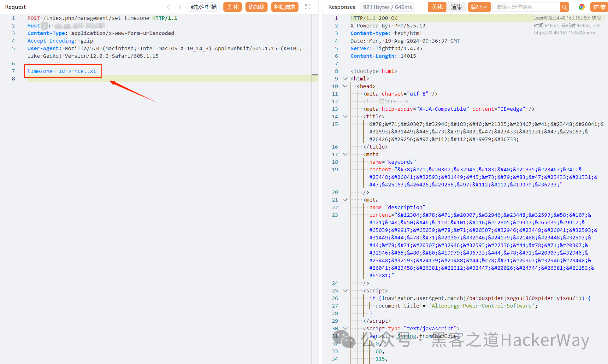Screen dimensions: 608x364
Task: Click the Accept-Encoding header name
Action: (x=51, y=41)
